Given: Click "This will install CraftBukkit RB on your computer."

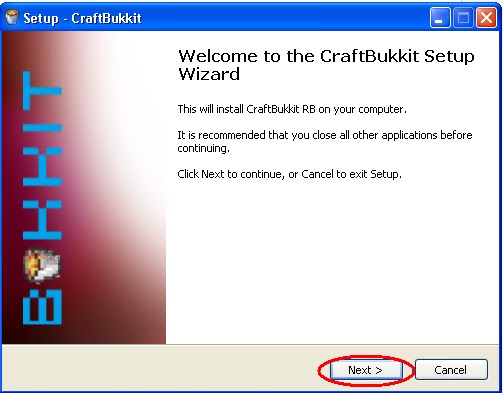Looking at the screenshot, I should (x=292, y=109).
